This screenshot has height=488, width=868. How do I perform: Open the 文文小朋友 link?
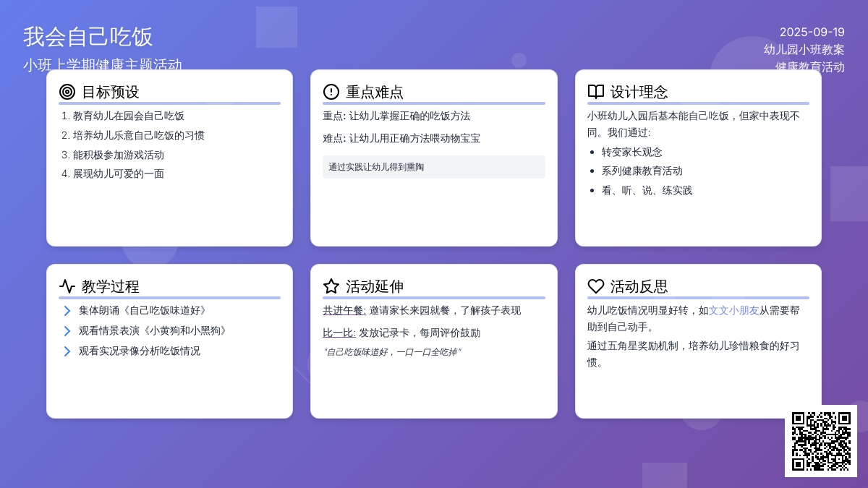[x=733, y=310]
